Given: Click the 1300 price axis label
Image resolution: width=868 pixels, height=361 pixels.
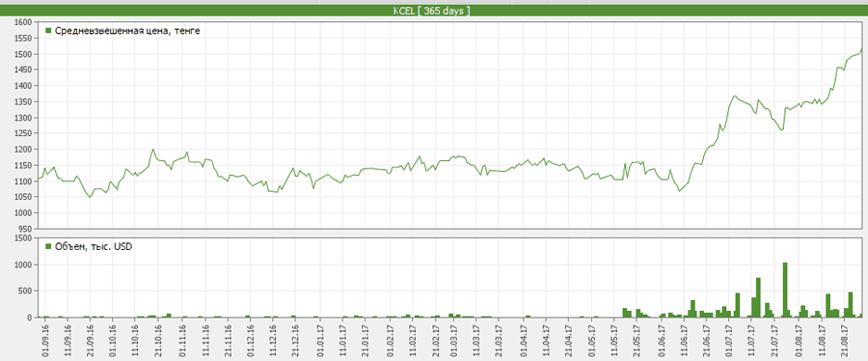Looking at the screenshot, I should coord(24,118).
